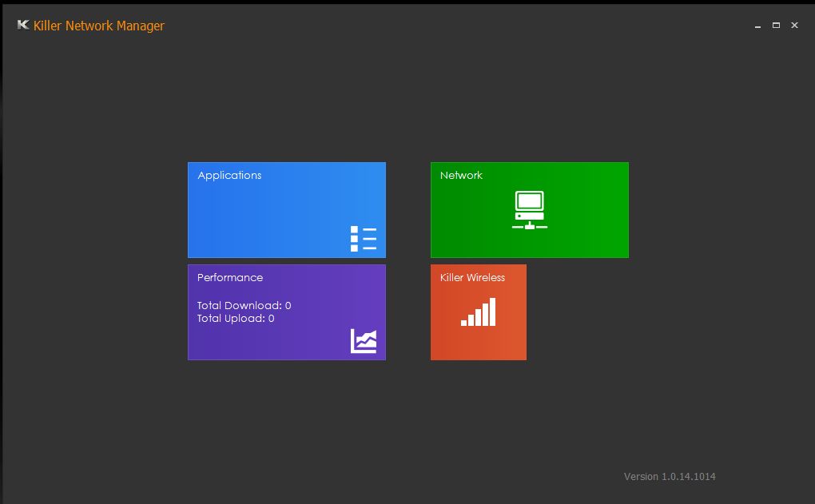The height and width of the screenshot is (504, 815).
Task: Open the Killer Wireless tile label
Action: coord(472,277)
